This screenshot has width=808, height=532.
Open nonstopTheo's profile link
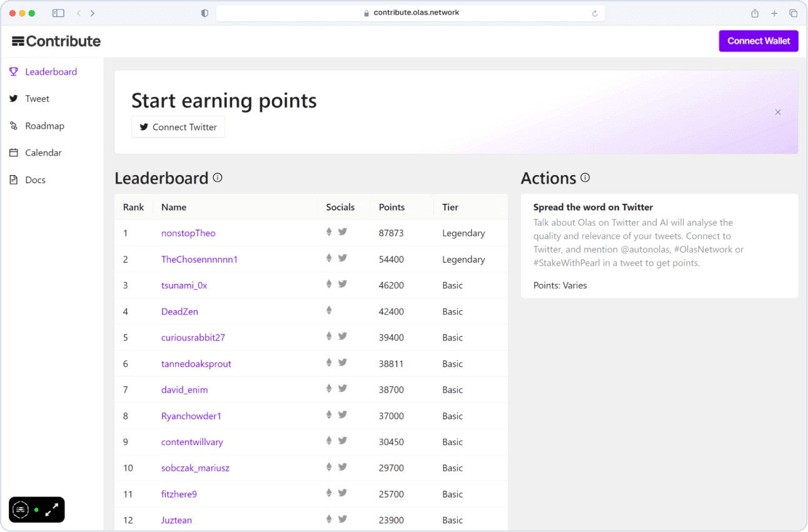(188, 233)
